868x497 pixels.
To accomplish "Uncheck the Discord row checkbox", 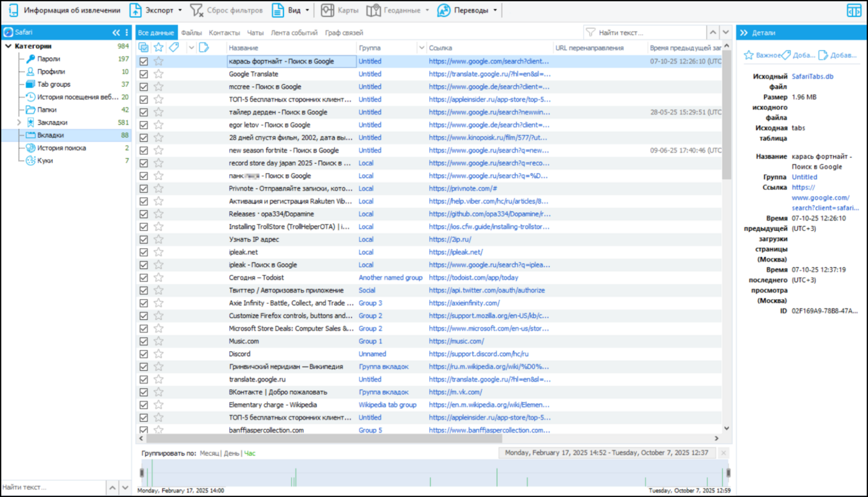I will (x=144, y=354).
